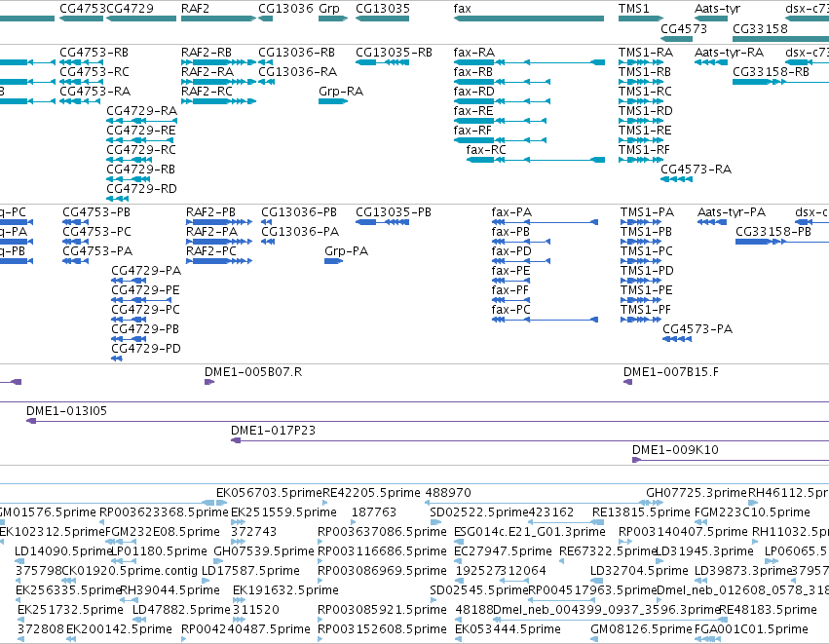Screen dimensions: 829x644
Task: Click the Aats-tyr gene label
Action: (717, 9)
